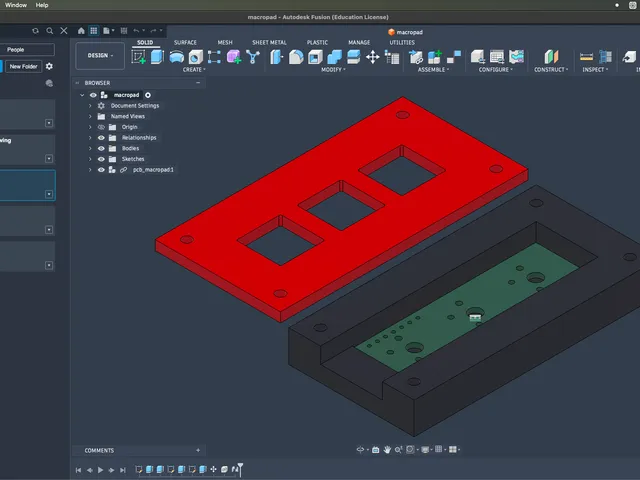Click the Construct offset plane icon
Screen dimensions: 640x480
point(551,57)
